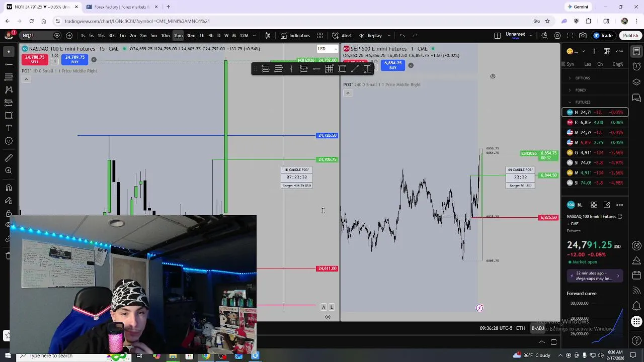Start bar Replay mode
Image resolution: width=644 pixels, height=362 pixels.
[370, 36]
